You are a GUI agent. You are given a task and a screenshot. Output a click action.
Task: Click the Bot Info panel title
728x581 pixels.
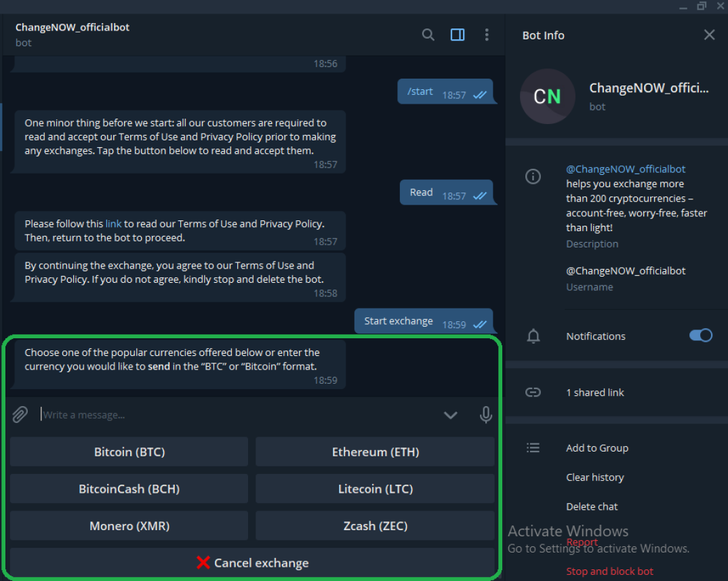pyautogui.click(x=543, y=35)
